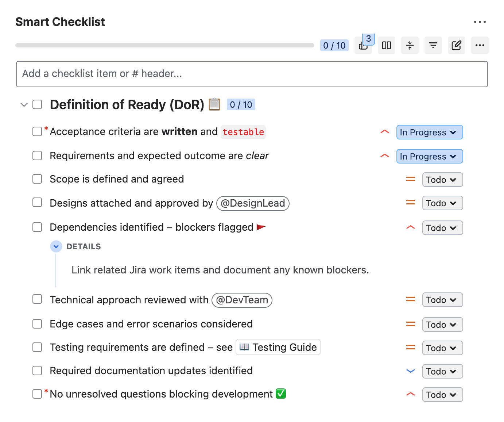
Task: Click medium priority icon for Edge cases item
Action: [411, 324]
